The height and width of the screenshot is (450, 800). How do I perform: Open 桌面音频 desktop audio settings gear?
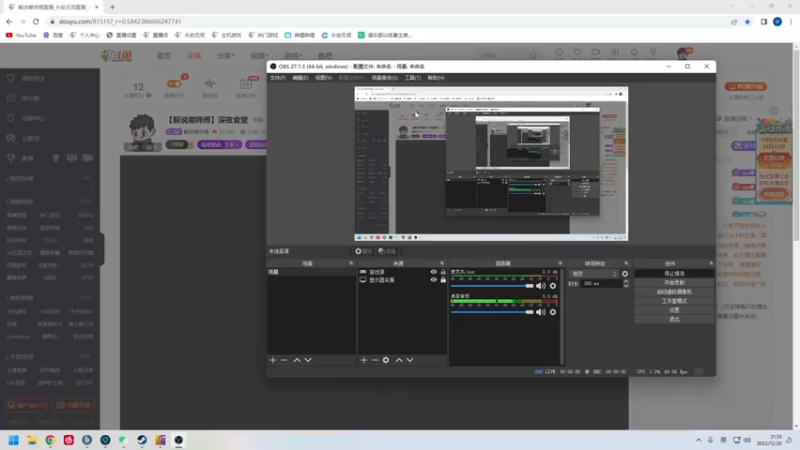click(553, 312)
